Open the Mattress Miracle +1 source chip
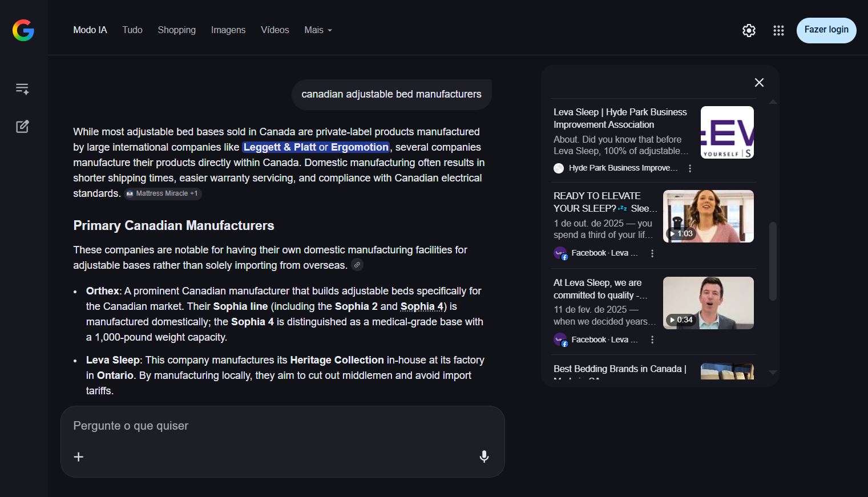This screenshot has width=868, height=497. 163,193
